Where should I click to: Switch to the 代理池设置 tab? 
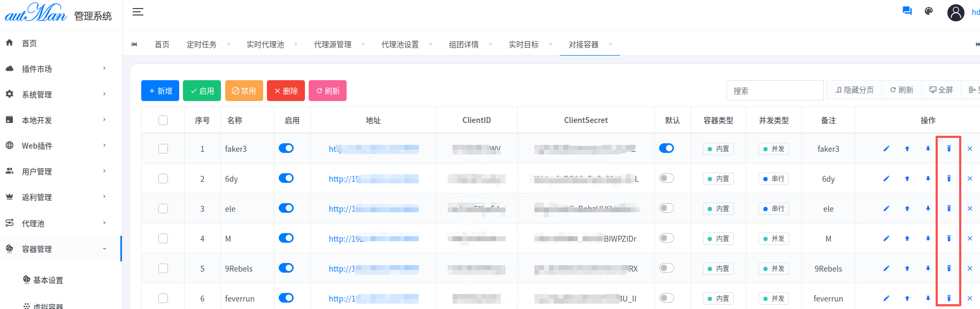[x=400, y=44]
